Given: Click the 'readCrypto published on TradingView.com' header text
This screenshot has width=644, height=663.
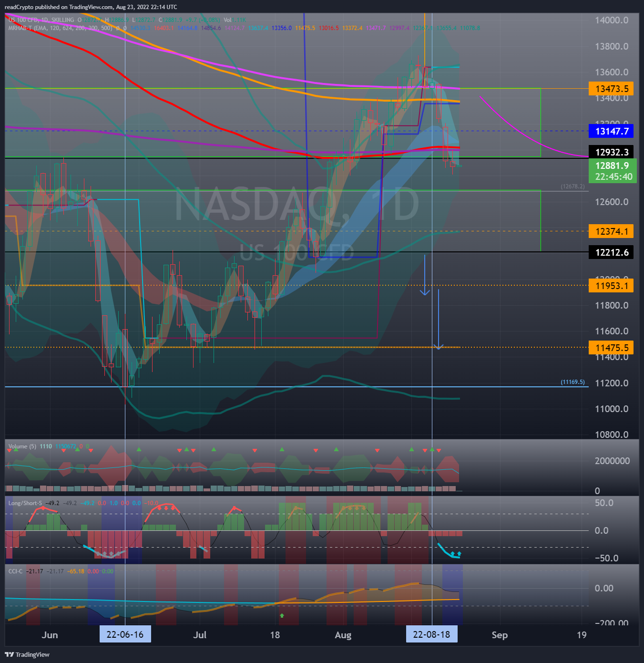Looking at the screenshot, I should [59, 7].
